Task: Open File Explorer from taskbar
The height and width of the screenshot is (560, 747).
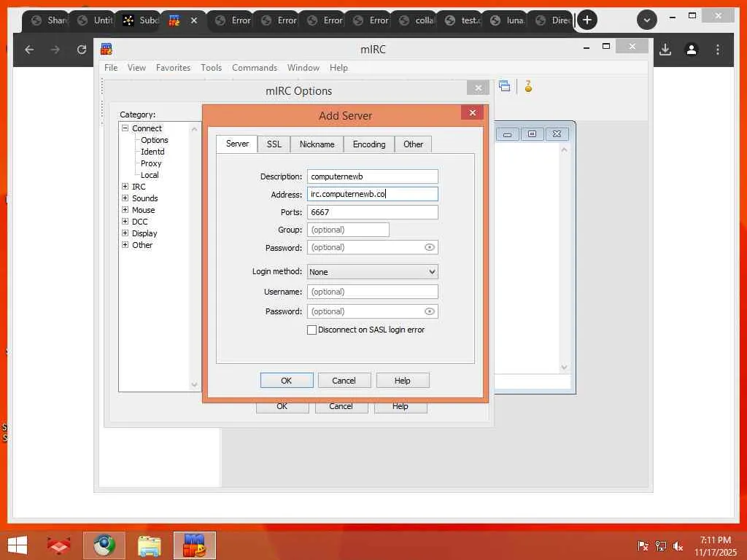Action: pos(150,545)
